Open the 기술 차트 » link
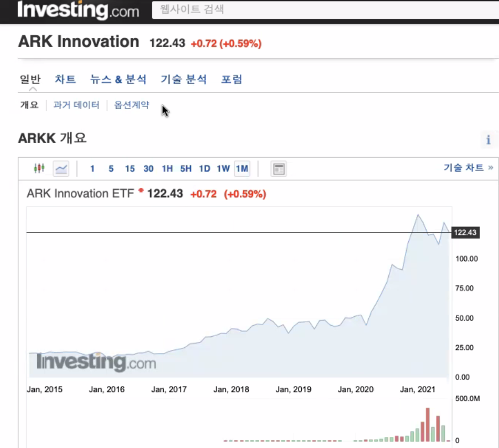499x448 pixels. coord(469,168)
